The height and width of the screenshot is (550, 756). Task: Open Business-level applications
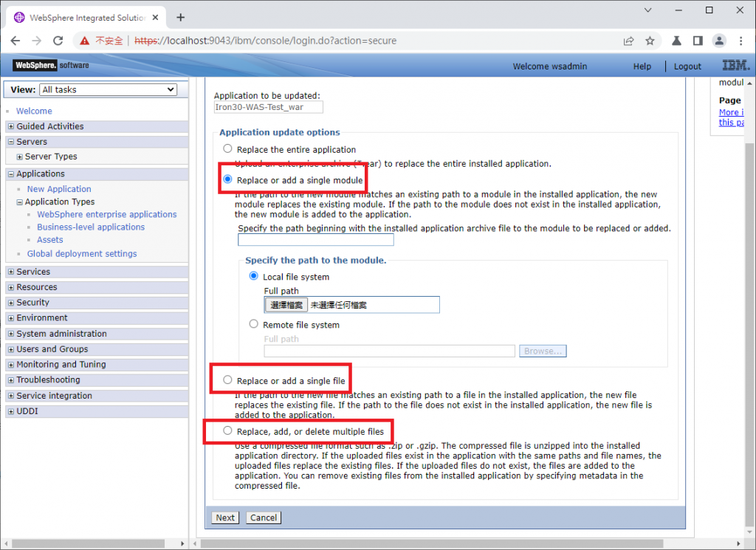tap(91, 227)
